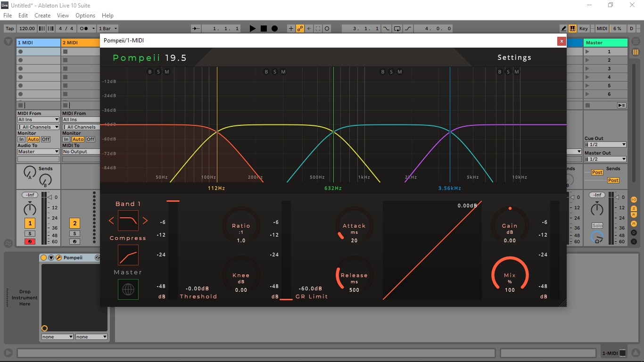Toggle the Follow playback button

[x=196, y=28]
